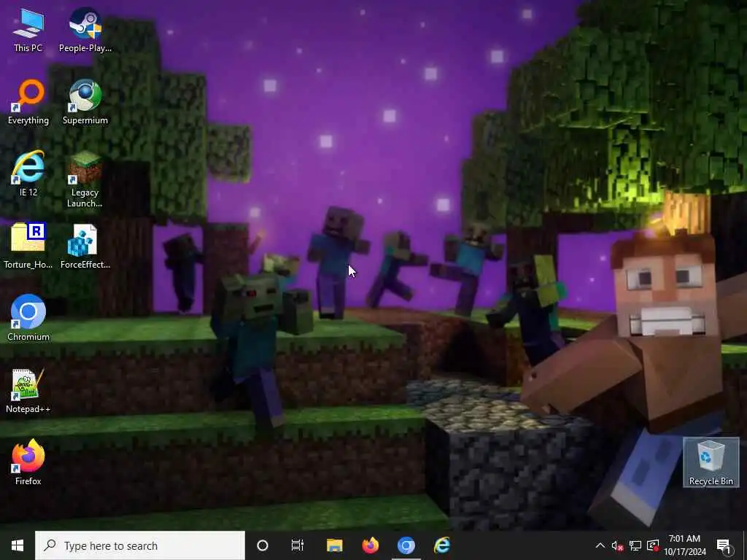Open the clock showing 7:01 AM
Screen dimensions: 747x560
point(684,545)
